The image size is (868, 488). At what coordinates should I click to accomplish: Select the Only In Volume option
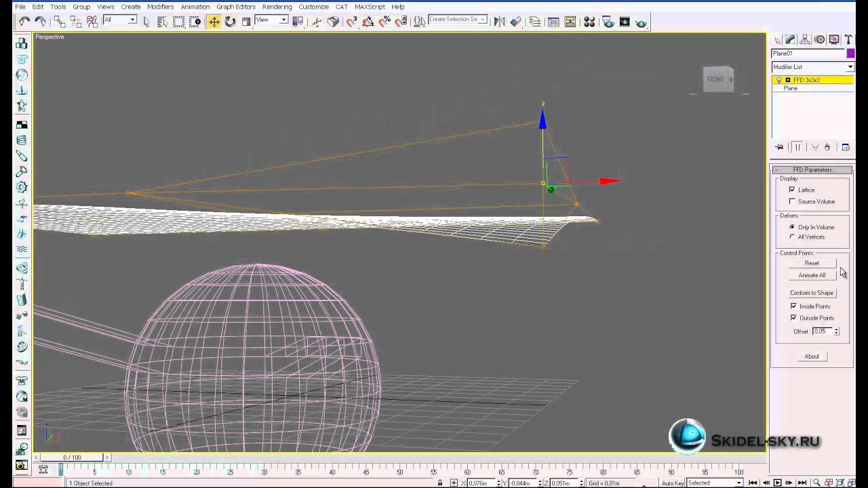click(792, 227)
